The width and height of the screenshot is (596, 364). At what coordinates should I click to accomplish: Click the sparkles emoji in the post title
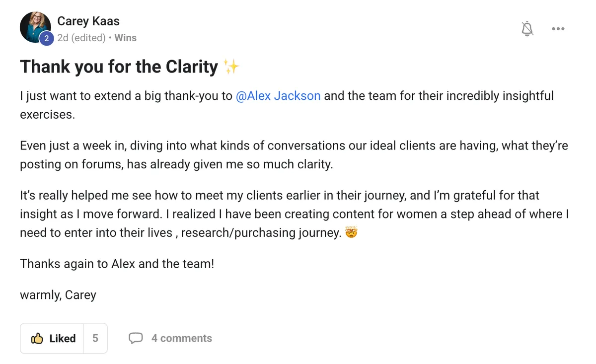click(231, 65)
